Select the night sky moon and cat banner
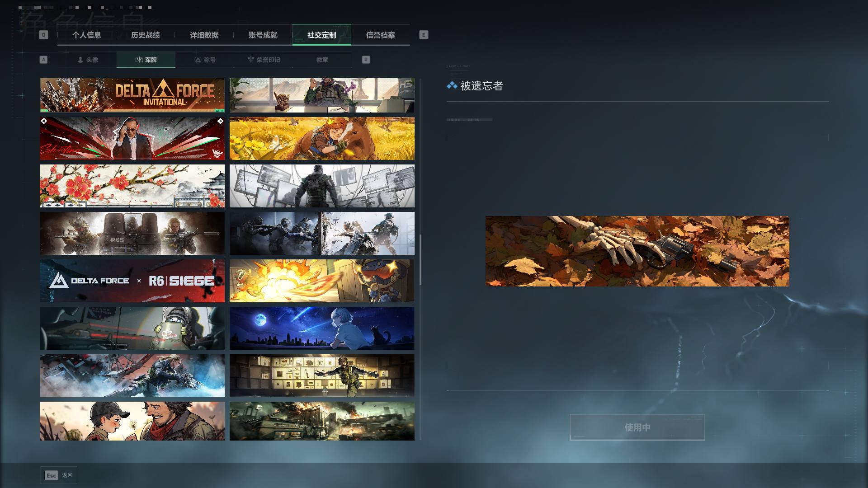Image resolution: width=868 pixels, height=488 pixels. 322,328
